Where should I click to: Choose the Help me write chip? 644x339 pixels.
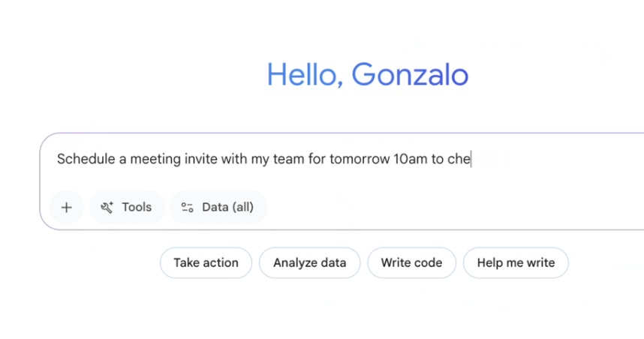(x=516, y=262)
